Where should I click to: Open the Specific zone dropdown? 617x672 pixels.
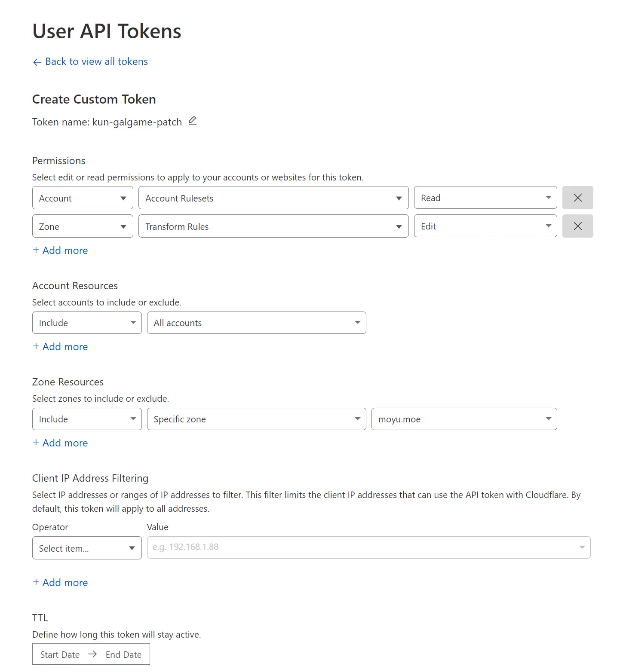tap(256, 419)
